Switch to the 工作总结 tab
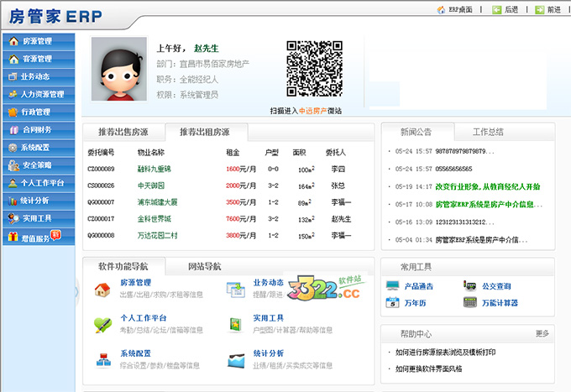The image size is (571, 392). click(x=488, y=132)
